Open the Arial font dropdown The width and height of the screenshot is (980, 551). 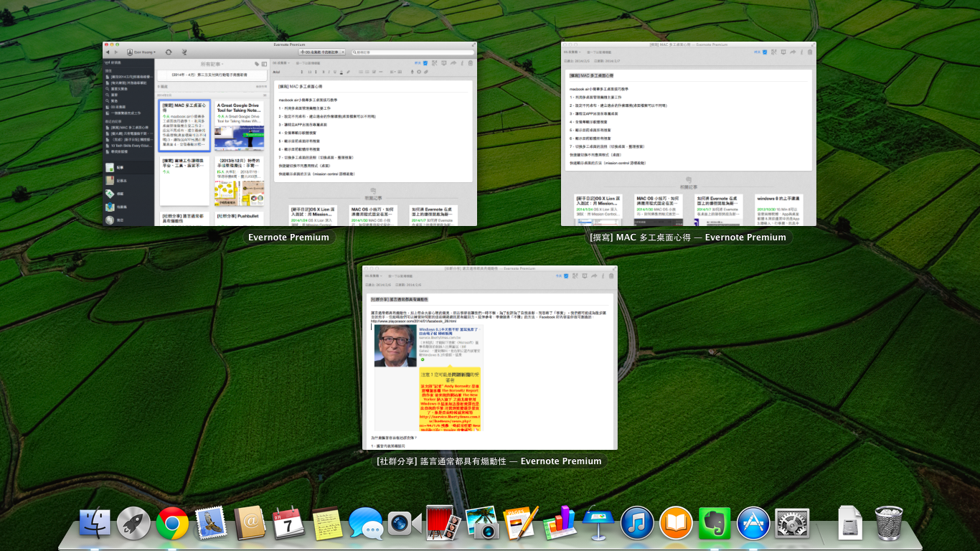pyautogui.click(x=286, y=72)
